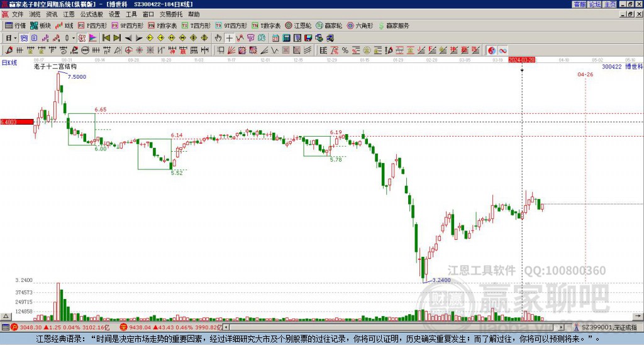The height and width of the screenshot is (345, 644).
Task: Open the P四方形 tool
Action: 92,25
